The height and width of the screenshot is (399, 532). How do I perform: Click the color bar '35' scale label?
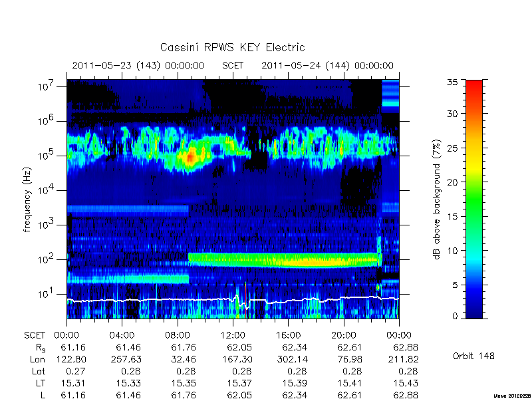tap(453, 82)
